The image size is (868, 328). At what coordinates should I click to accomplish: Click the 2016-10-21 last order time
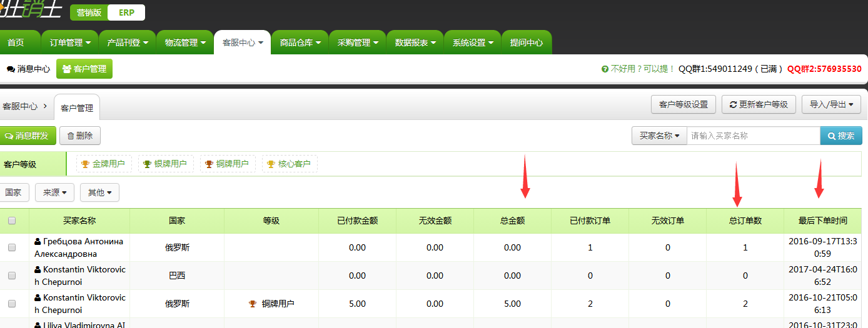[822, 304]
